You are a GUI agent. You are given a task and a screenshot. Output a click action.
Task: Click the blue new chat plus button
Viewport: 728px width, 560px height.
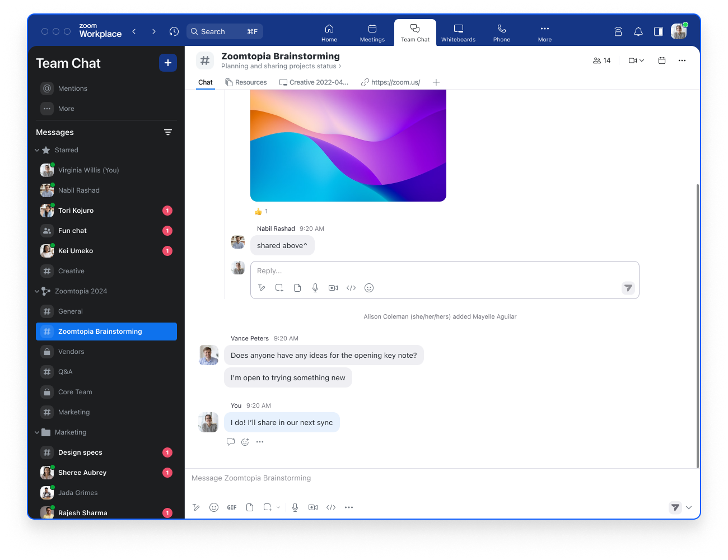click(x=168, y=63)
